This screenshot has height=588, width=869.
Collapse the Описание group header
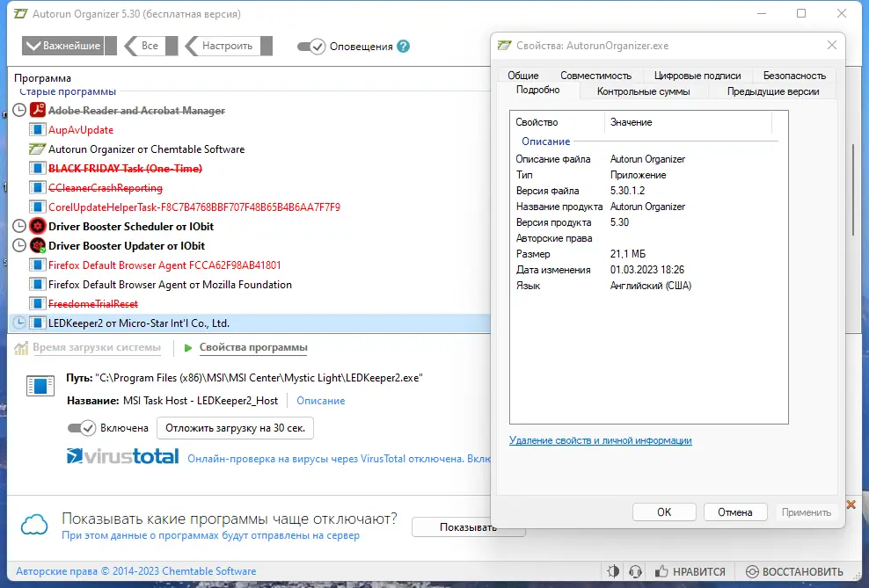coord(546,142)
